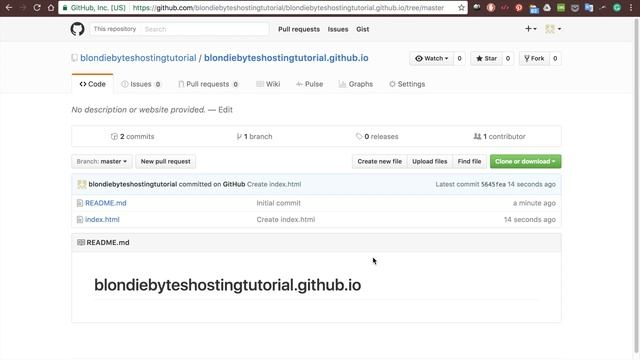The image size is (640, 360).
Task: Click the stargazers count beside Star
Action: pyautogui.click(x=508, y=58)
